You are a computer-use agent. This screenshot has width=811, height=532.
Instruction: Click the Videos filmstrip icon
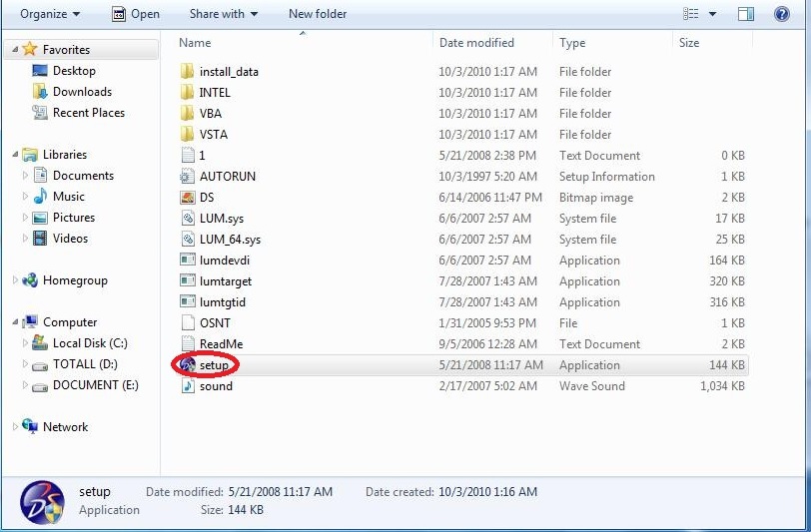click(40, 238)
